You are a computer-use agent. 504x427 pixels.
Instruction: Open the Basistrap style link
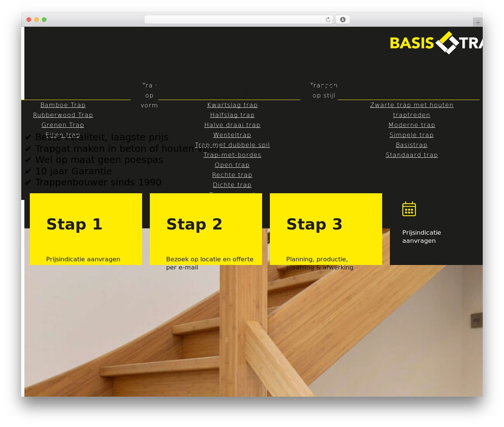(412, 145)
